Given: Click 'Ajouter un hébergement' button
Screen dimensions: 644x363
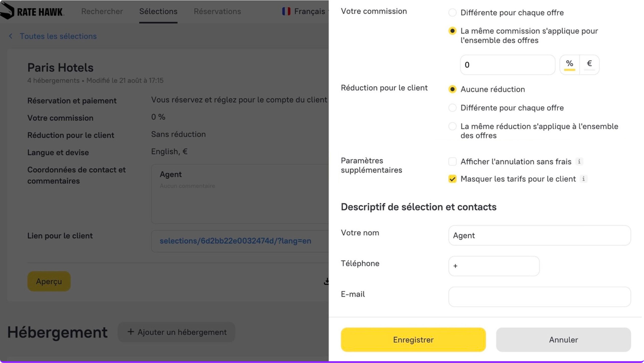Looking at the screenshot, I should [x=177, y=332].
